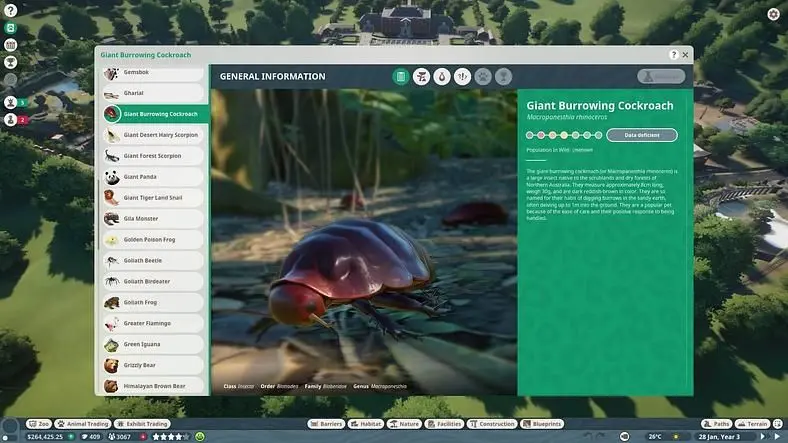Screen dimensions: 788x443
Task: Click the conservation credits 409 counter
Action: [91, 437]
